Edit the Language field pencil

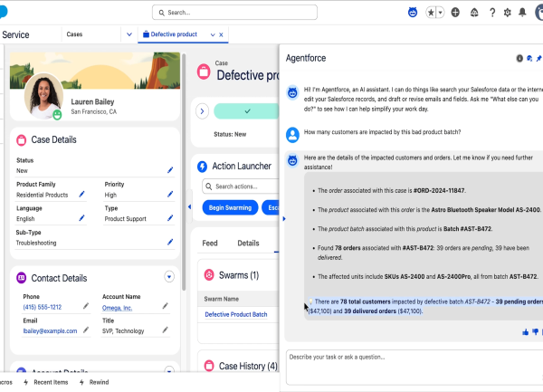coord(81,218)
